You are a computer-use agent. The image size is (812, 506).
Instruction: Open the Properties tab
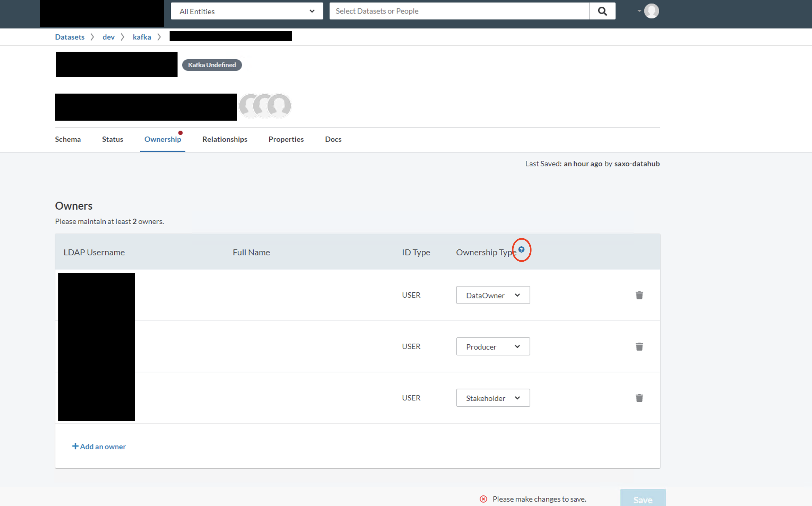coord(286,139)
